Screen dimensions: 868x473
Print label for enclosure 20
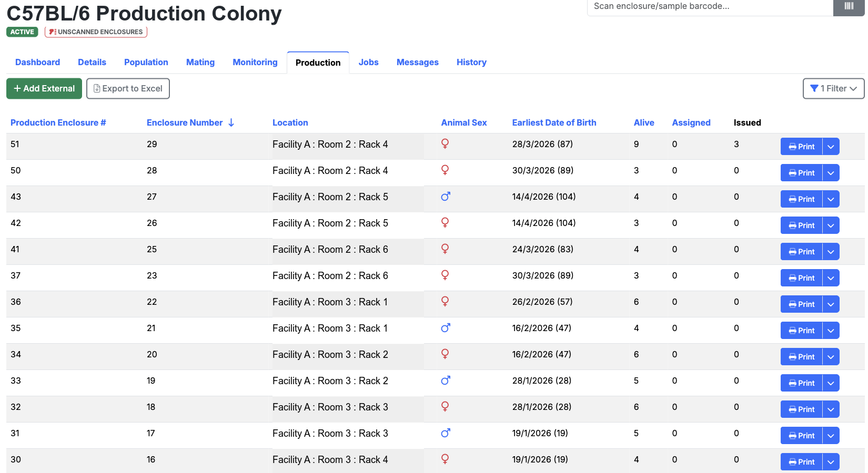pyautogui.click(x=801, y=357)
